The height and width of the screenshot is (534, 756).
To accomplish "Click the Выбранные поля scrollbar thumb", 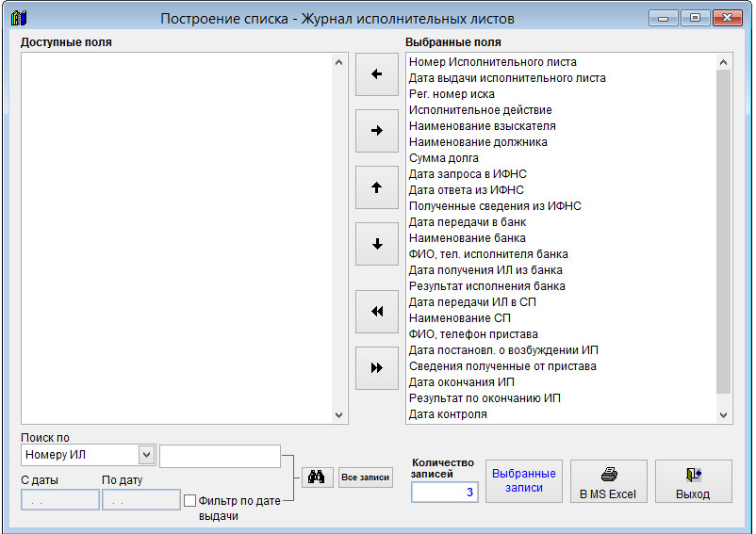I will [723, 231].
